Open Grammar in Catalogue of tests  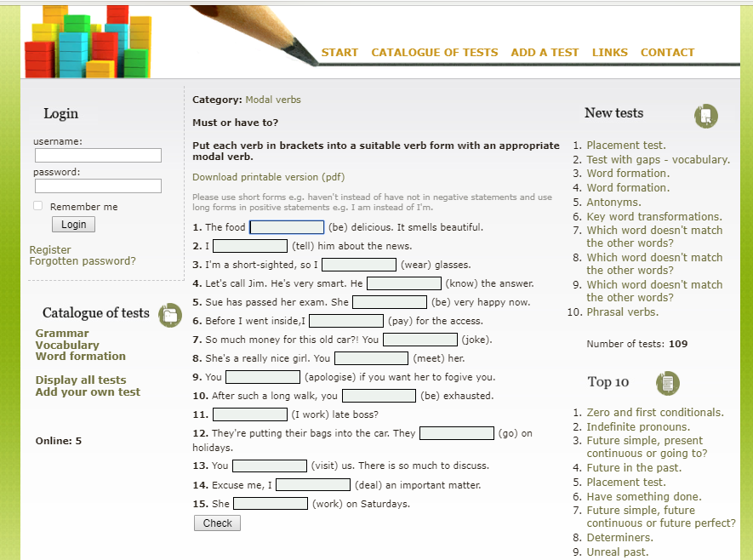(x=62, y=334)
